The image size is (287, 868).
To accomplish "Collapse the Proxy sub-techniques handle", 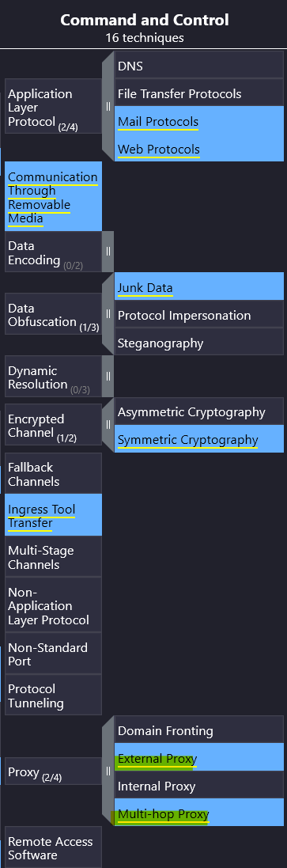I will (x=108, y=771).
